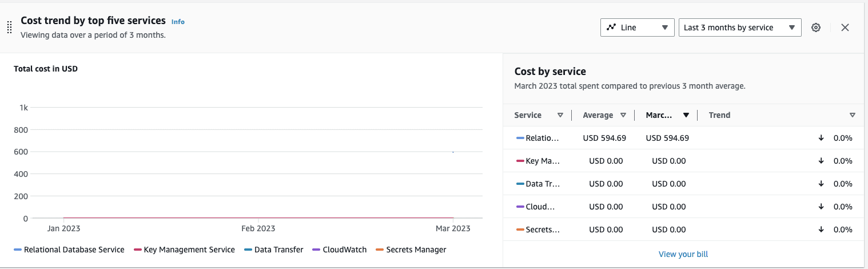Close the cost trend widget
The width and height of the screenshot is (868, 269).
click(x=845, y=27)
